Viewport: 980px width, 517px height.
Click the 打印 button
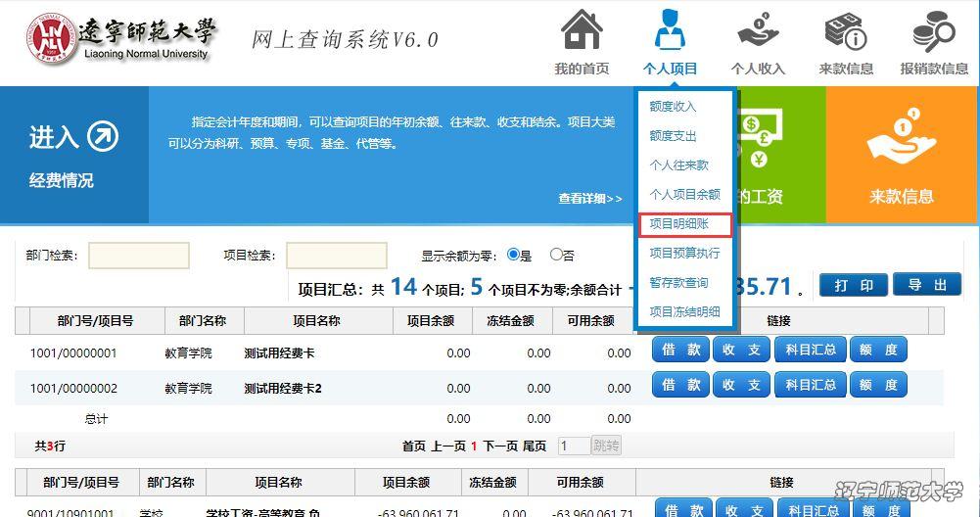pyautogui.click(x=853, y=285)
